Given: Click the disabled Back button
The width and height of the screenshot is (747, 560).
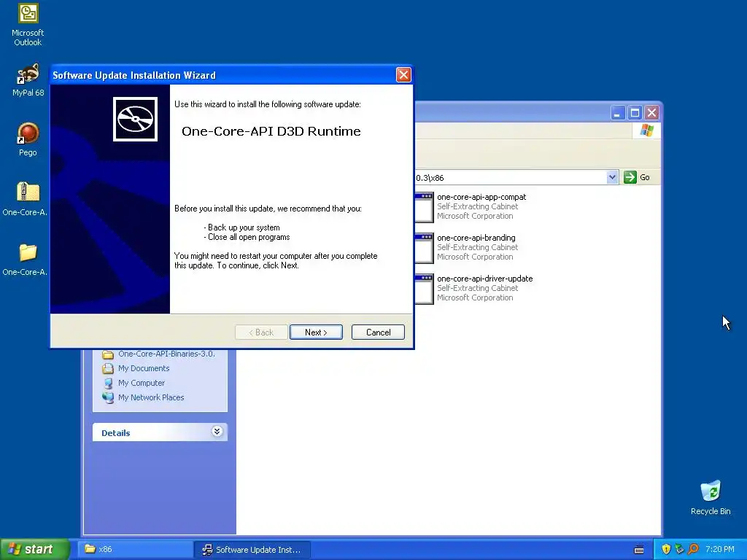Looking at the screenshot, I should pos(261,332).
